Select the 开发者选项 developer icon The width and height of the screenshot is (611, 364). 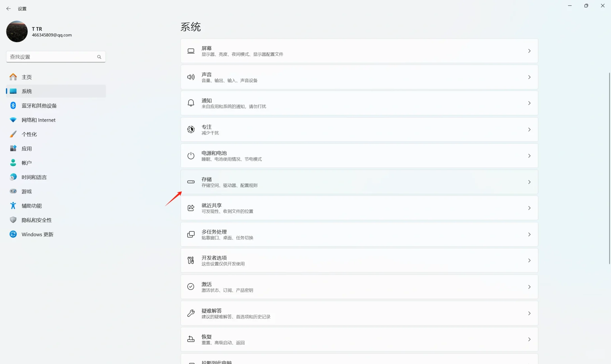point(191,260)
